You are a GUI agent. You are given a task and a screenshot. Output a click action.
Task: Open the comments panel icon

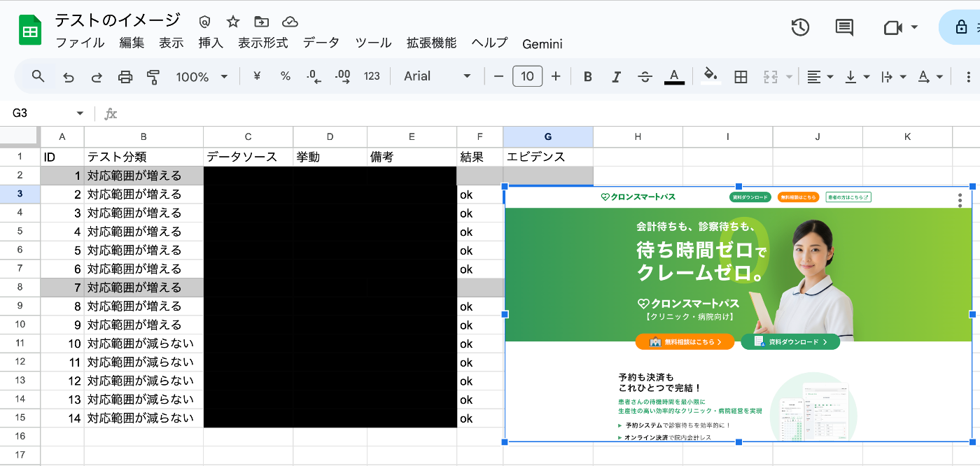point(844,27)
